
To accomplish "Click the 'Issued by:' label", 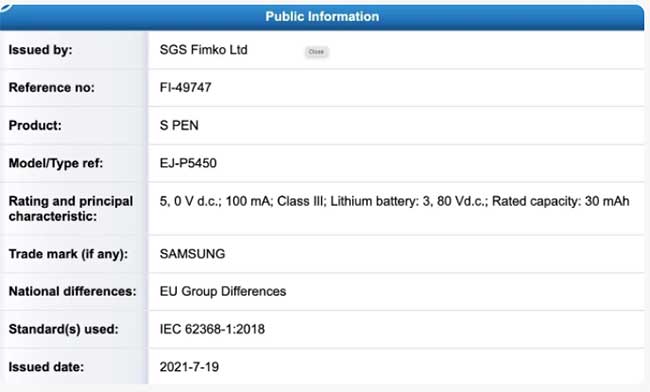I will click(41, 50).
